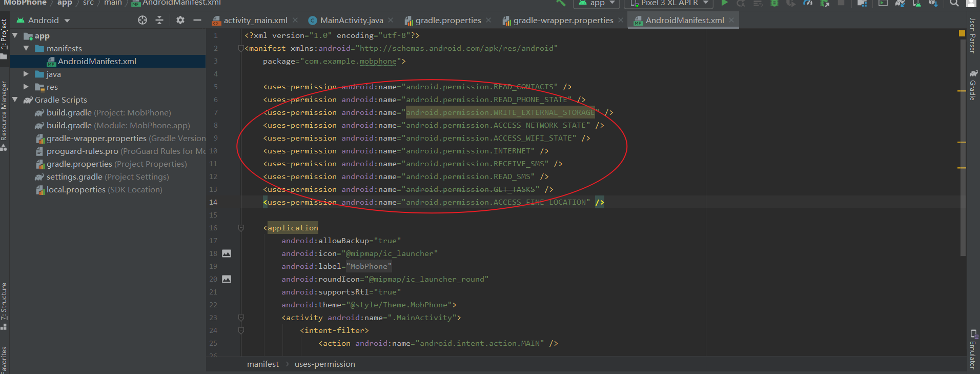Open Project Structure icon in toolbar
980x374 pixels.
[862, 3]
